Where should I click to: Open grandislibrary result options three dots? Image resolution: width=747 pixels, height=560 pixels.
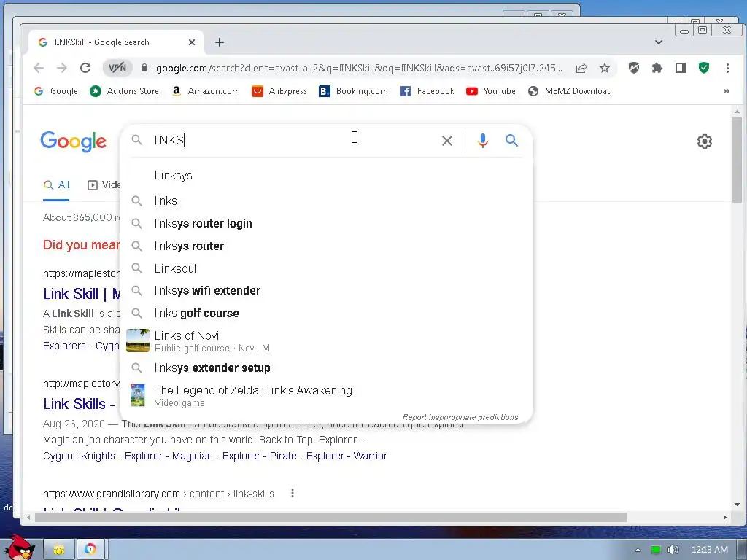coord(293,494)
